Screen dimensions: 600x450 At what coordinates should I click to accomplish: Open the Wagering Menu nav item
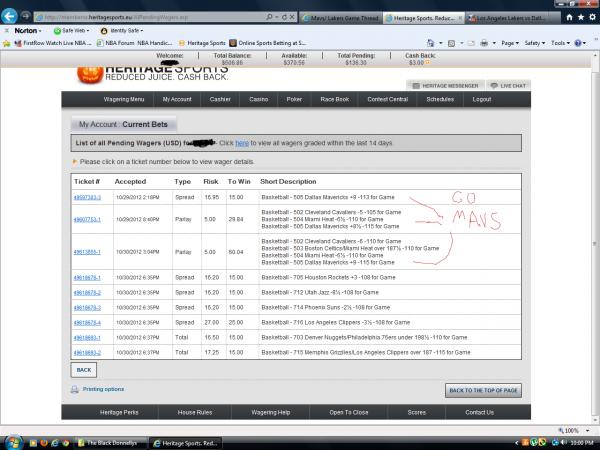125,100
